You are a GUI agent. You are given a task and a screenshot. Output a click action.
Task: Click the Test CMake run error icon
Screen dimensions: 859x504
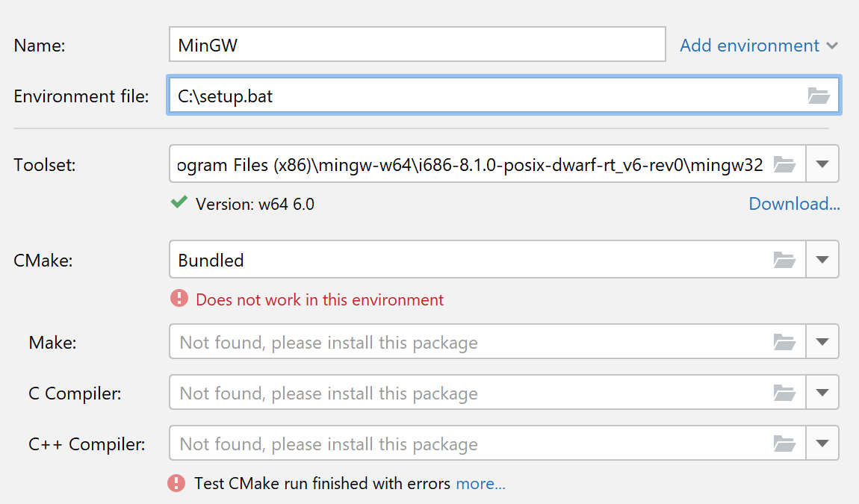pos(176,483)
